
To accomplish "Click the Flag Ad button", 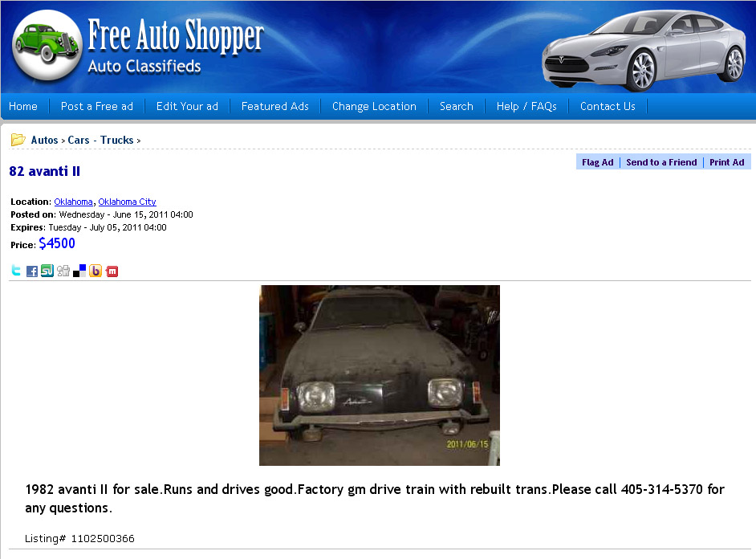I will 597,162.
